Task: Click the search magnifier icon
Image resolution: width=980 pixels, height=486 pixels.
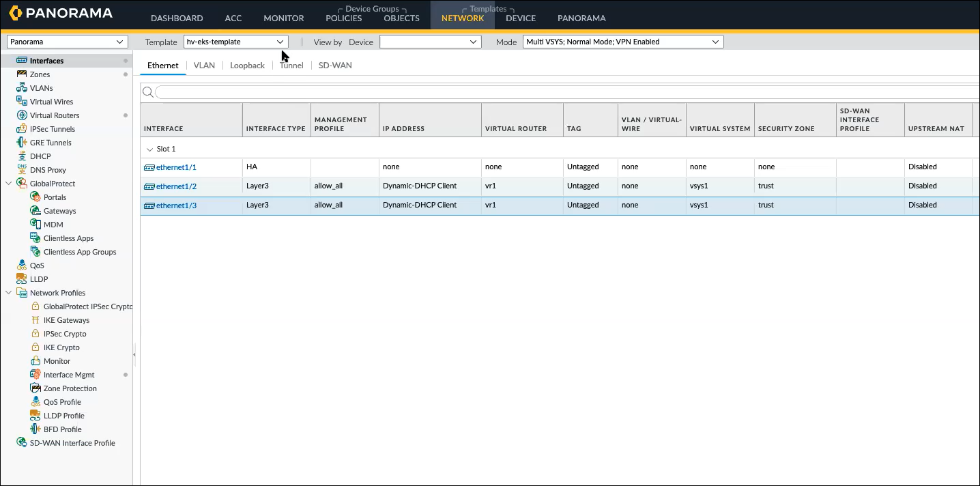Action: [x=147, y=92]
